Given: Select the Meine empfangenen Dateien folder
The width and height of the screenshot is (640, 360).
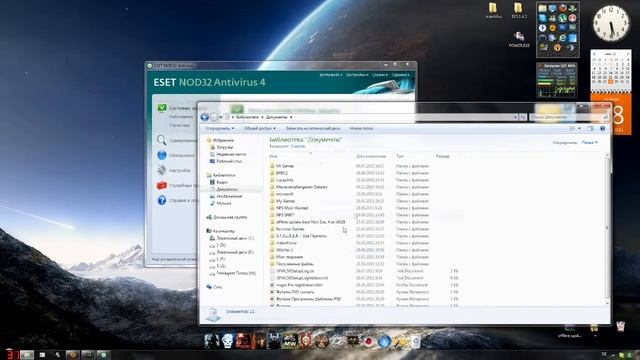Looking at the screenshot, I should (302, 187).
